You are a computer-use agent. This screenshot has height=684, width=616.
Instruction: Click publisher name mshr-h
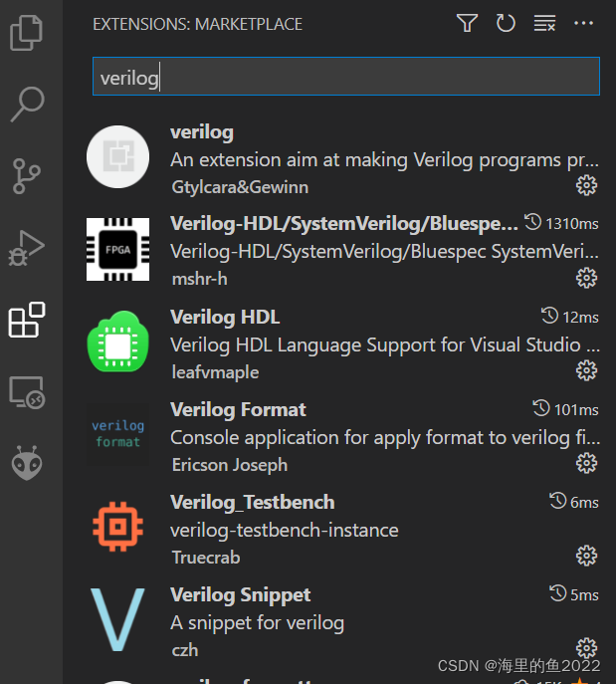tap(200, 279)
